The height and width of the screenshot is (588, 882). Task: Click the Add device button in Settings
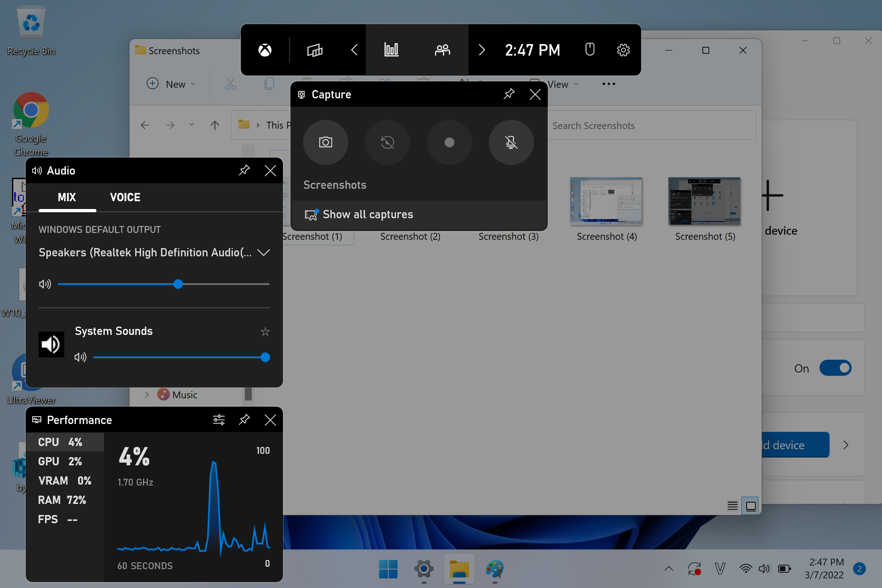795,445
